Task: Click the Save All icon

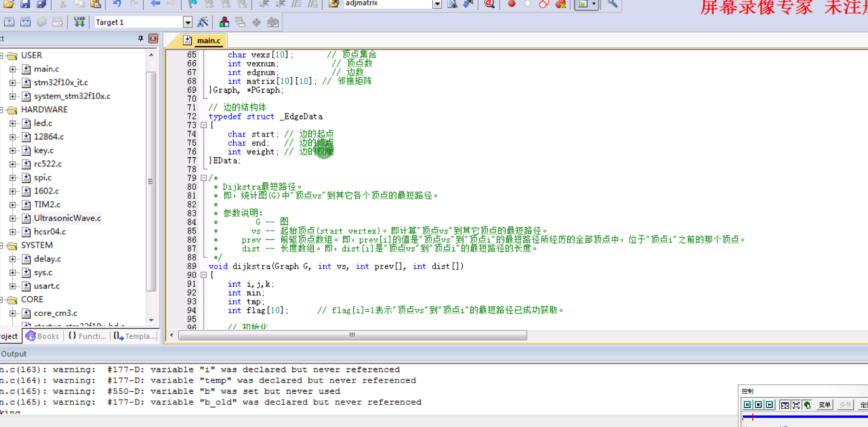Action: [x=41, y=4]
